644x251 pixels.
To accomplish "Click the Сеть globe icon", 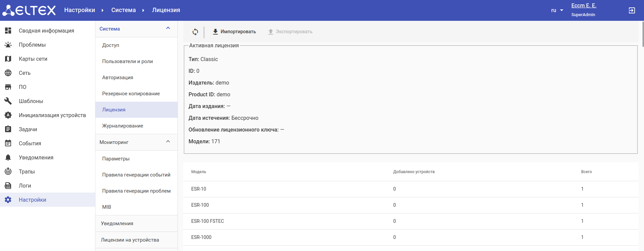I will pos(8,73).
